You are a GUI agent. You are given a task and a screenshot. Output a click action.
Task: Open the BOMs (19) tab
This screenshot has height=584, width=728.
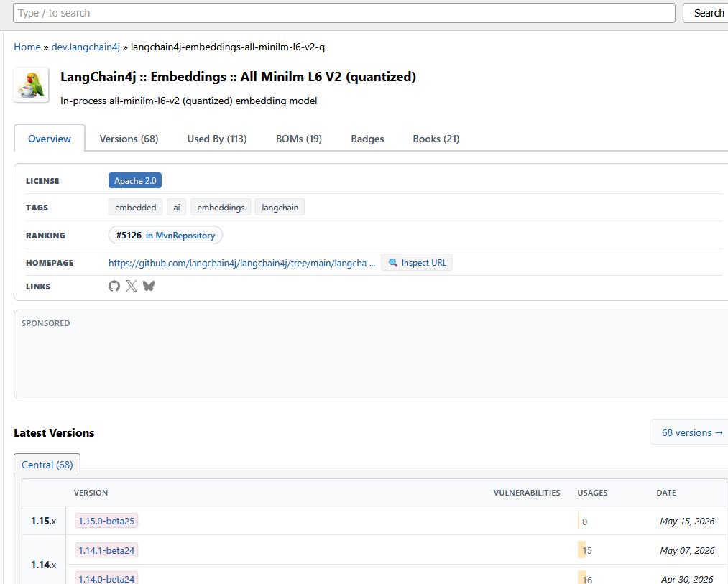pos(298,139)
